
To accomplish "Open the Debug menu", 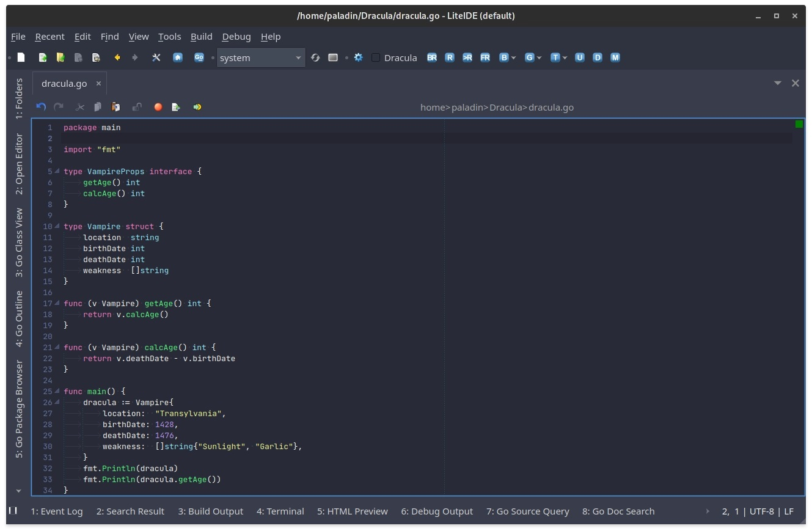I will pyautogui.click(x=236, y=37).
